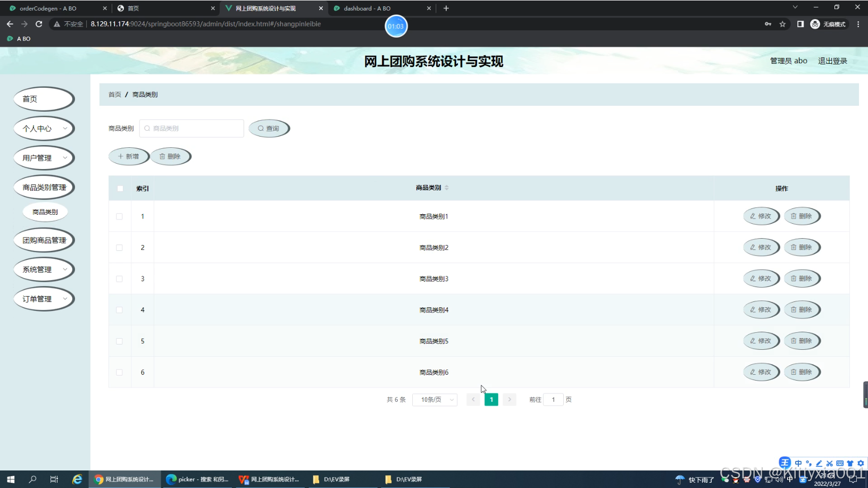This screenshot has width=868, height=488.
Task: Click the password key icon in address bar
Action: (768, 24)
